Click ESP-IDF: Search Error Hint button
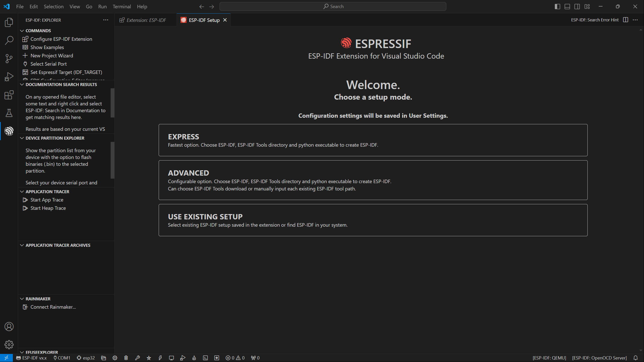Screen dimensions: 644x362 (595, 20)
